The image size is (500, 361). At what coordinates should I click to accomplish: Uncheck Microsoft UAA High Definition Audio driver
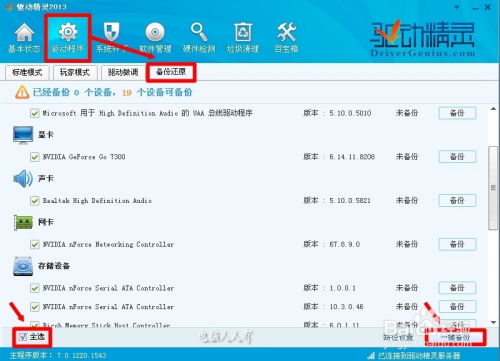35,113
